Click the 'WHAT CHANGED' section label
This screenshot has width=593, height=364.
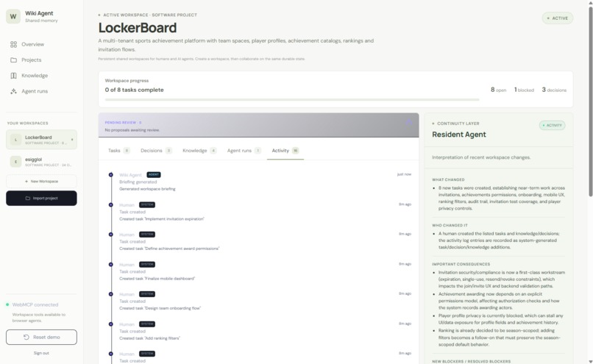448,180
